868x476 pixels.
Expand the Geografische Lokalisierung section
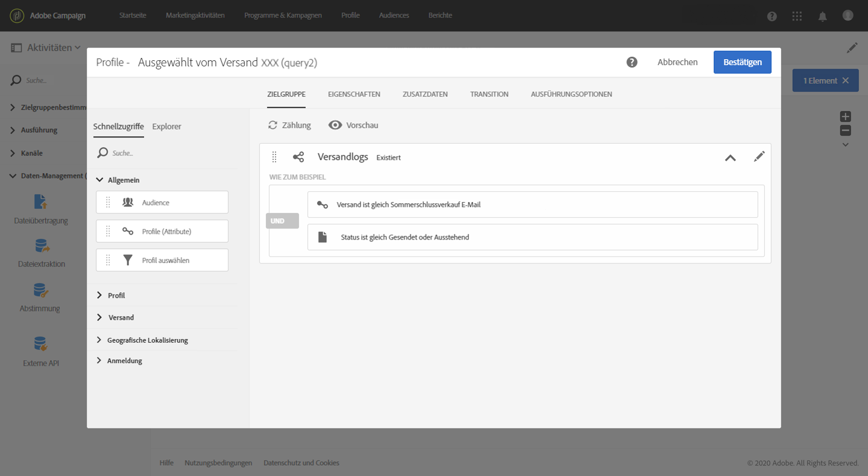pos(99,340)
